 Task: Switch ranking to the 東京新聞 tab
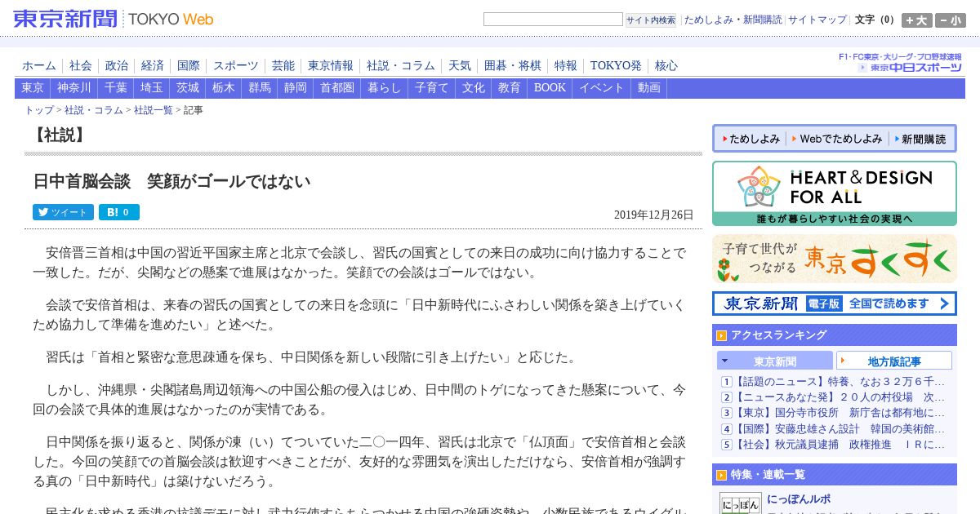point(775,361)
